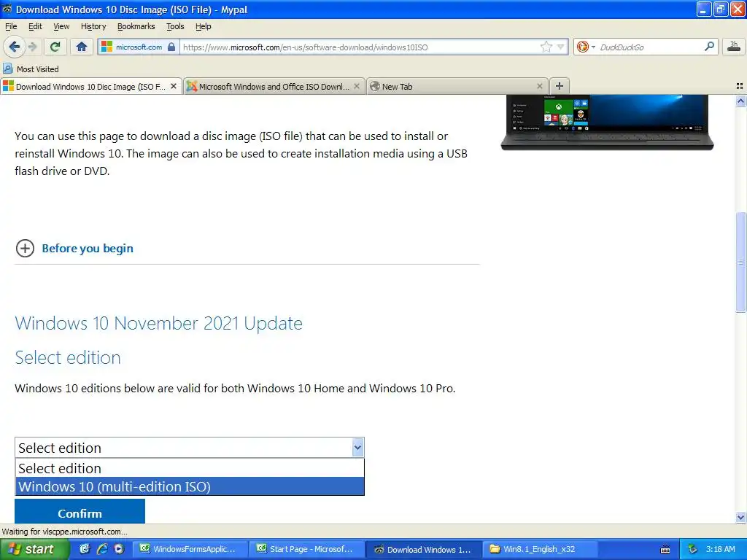
Task: Open the File menu
Action: 11,26
